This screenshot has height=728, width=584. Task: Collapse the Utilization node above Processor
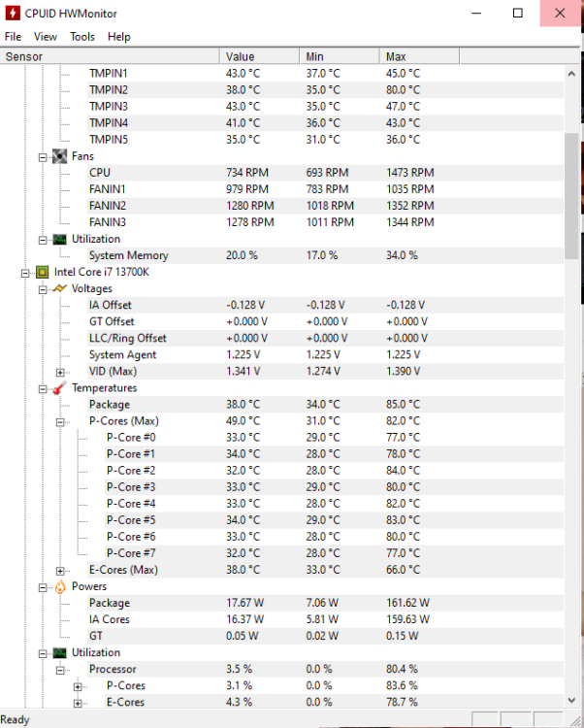pos(43,653)
